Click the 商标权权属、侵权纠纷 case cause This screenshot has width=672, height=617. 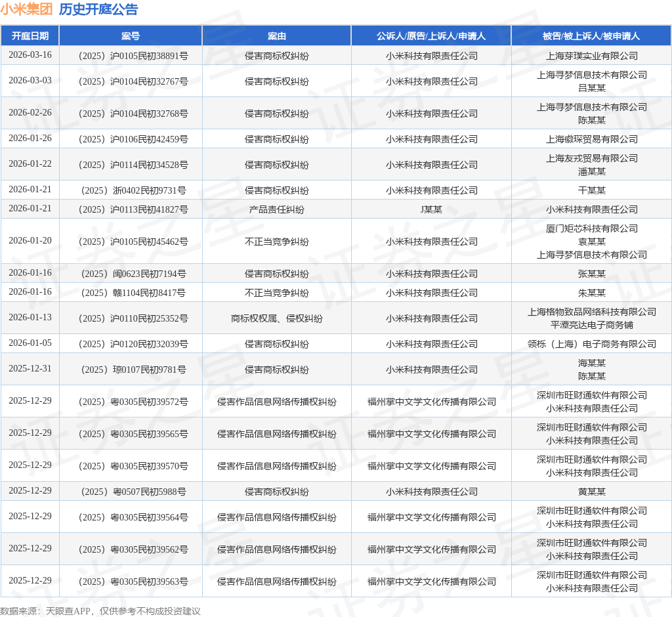click(276, 318)
